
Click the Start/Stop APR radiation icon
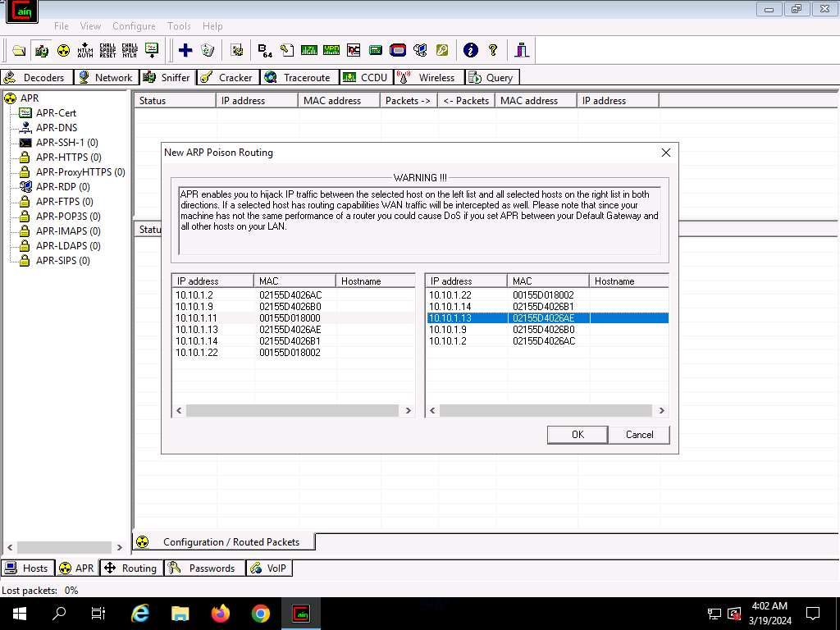point(63,50)
